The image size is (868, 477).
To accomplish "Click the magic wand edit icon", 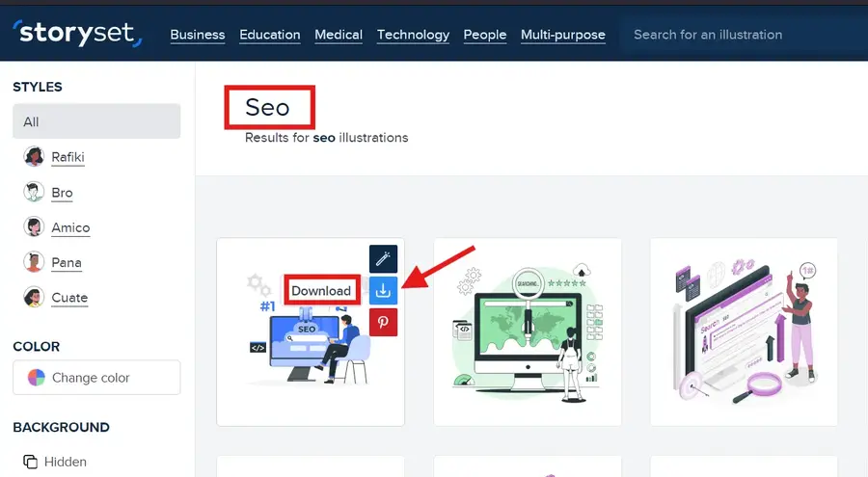I will (x=383, y=258).
